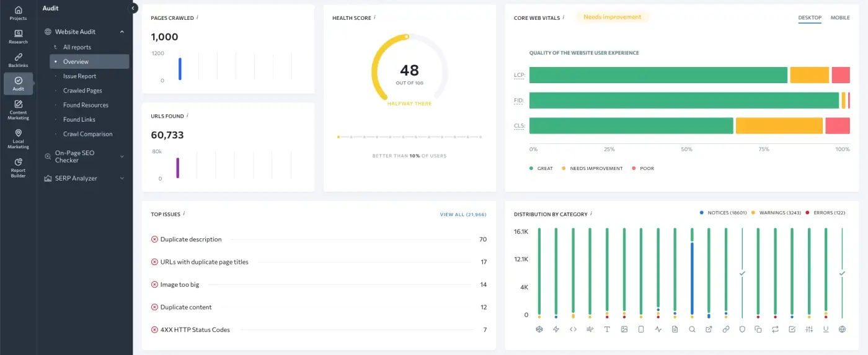Open the Projects section in sidebar

point(18,13)
